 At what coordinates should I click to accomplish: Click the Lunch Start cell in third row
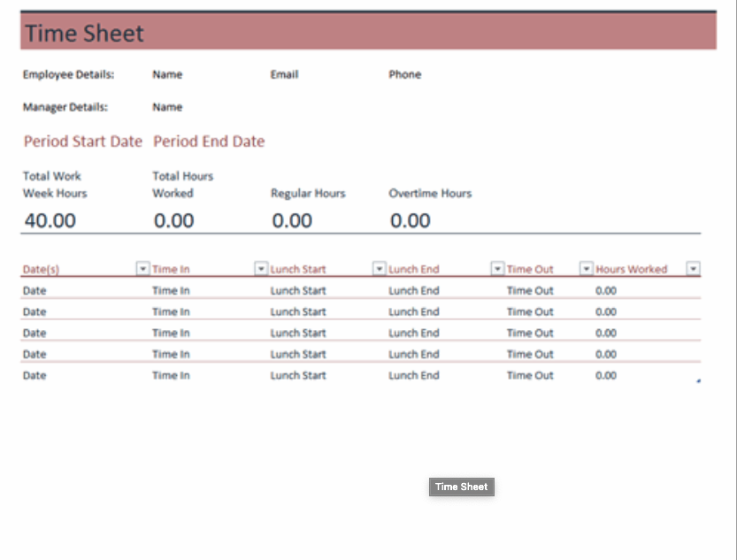point(298,334)
